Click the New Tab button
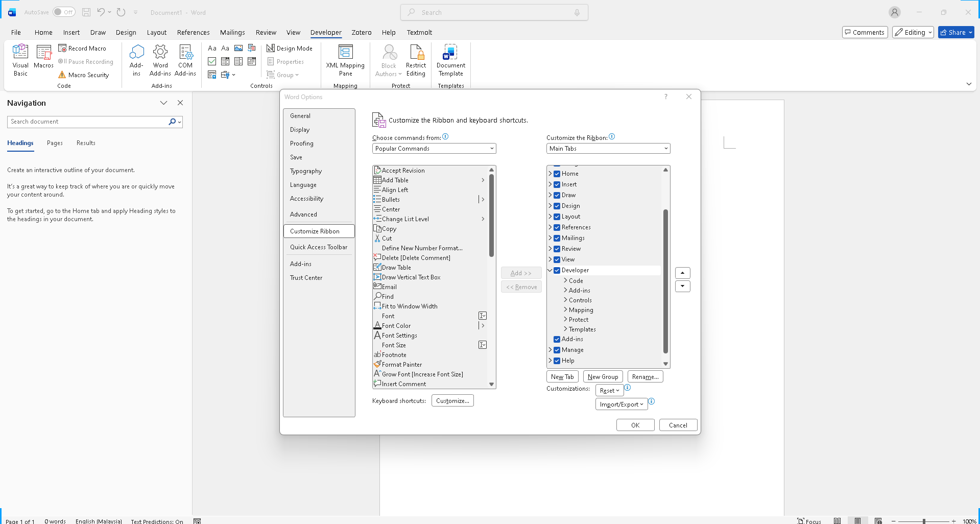Viewport: 980px width, 524px height. coord(562,376)
